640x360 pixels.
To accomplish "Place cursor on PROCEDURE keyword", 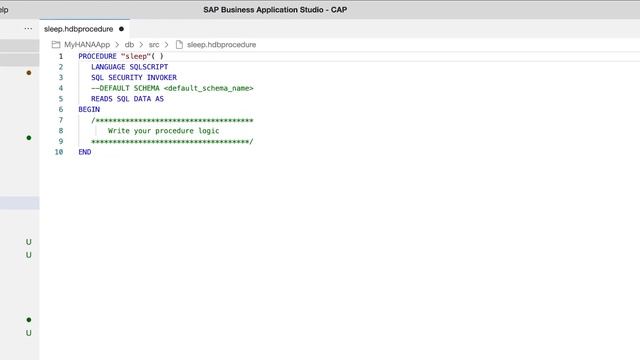I will [97, 56].
